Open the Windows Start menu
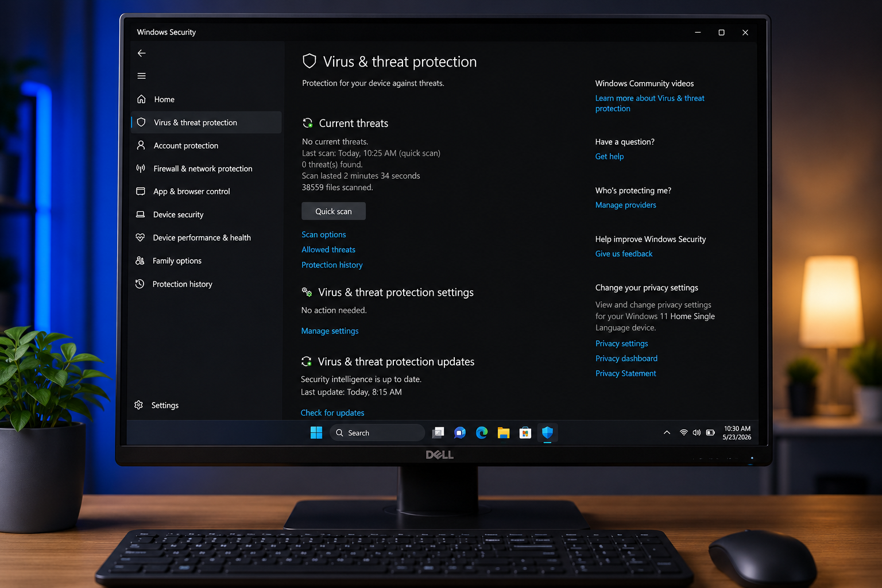Image resolution: width=882 pixels, height=588 pixels. coord(316,433)
